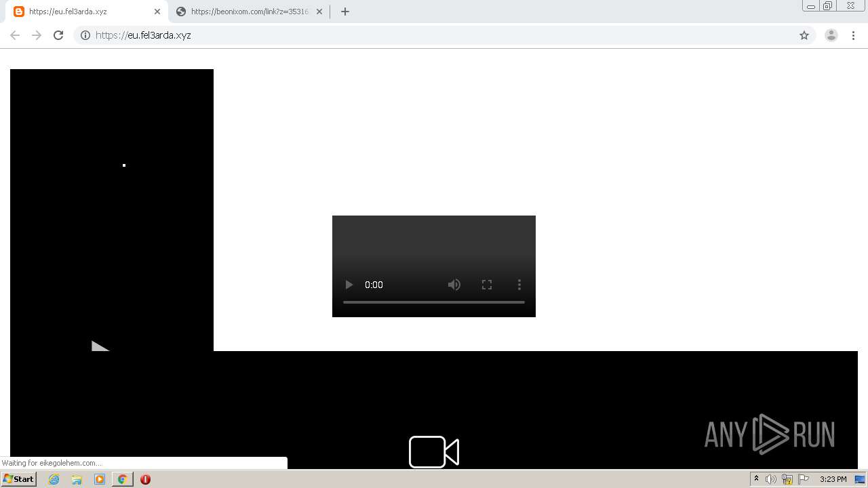Click the play triangle in left black panel
This screenshot has width=868, height=488.
pyautogui.click(x=100, y=346)
